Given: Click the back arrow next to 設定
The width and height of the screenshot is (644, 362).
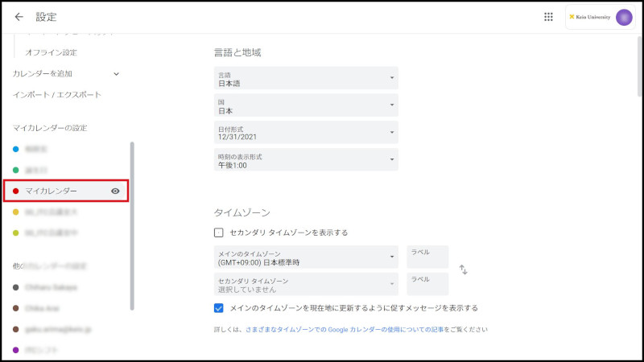Looking at the screenshot, I should click(x=19, y=17).
